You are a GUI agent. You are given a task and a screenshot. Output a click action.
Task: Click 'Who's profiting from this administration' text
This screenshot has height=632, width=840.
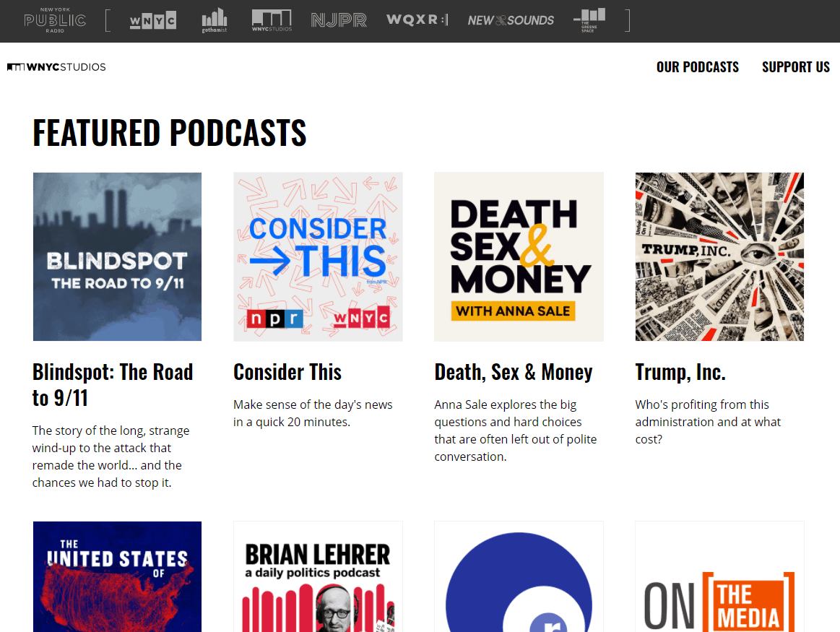pos(709,422)
